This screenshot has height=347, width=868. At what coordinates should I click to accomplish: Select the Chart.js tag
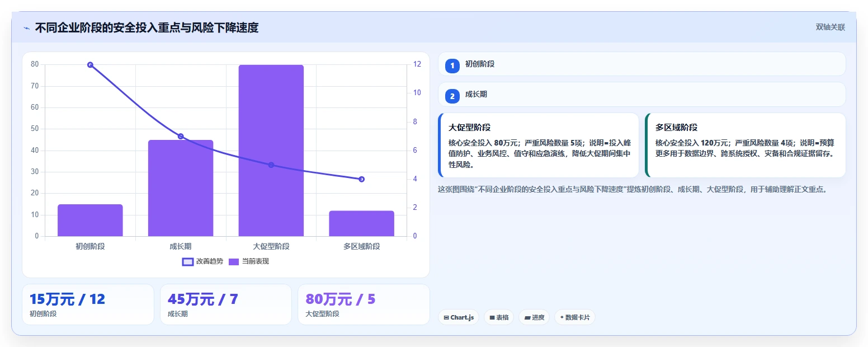pyautogui.click(x=459, y=317)
